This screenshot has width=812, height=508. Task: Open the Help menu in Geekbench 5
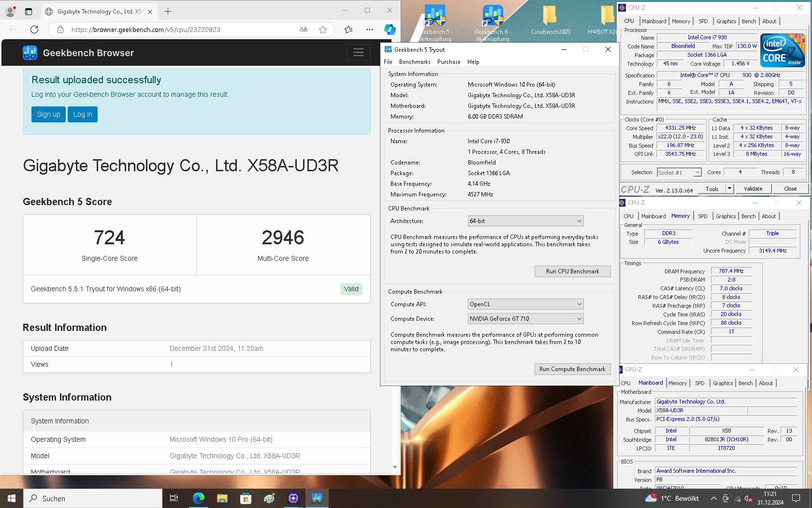tap(473, 62)
